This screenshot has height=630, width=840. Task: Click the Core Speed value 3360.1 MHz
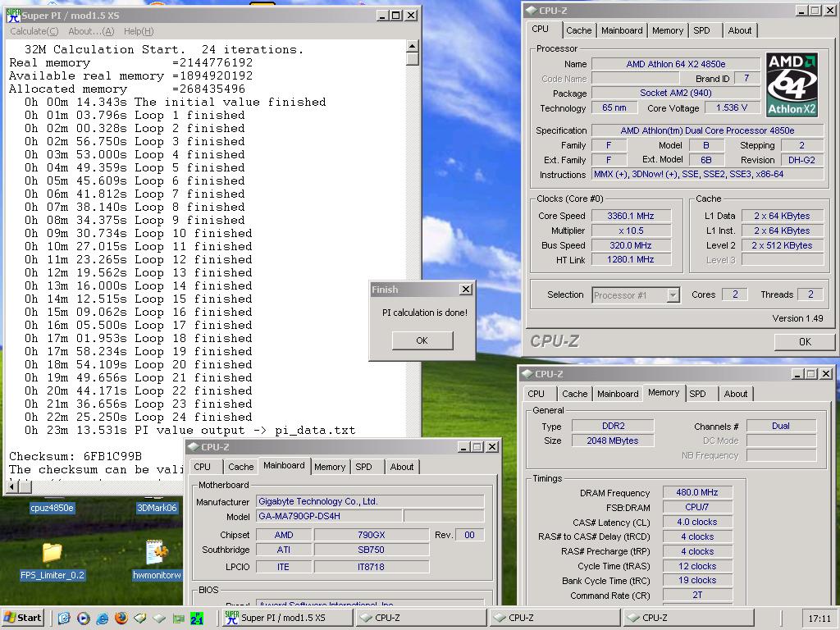(631, 216)
